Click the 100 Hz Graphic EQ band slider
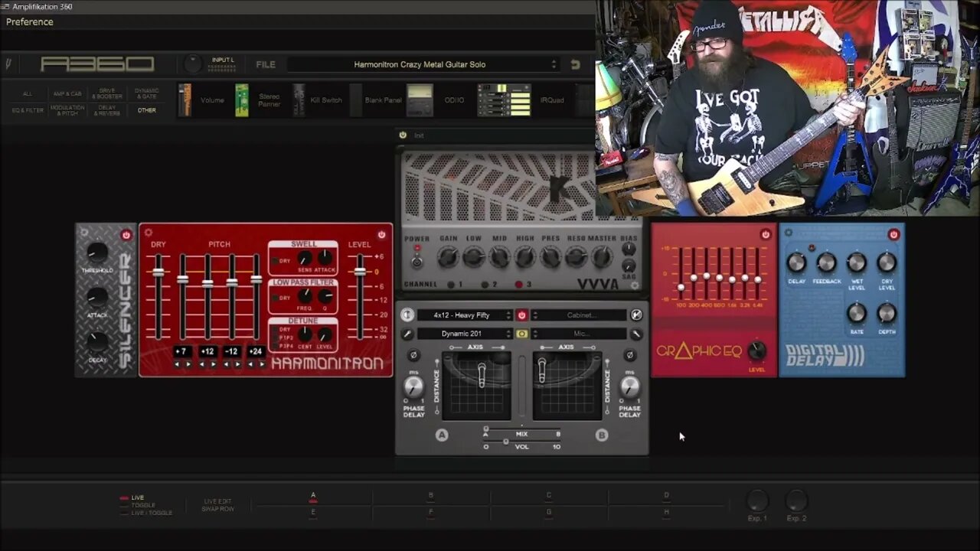This screenshot has height=551, width=980. (681, 287)
